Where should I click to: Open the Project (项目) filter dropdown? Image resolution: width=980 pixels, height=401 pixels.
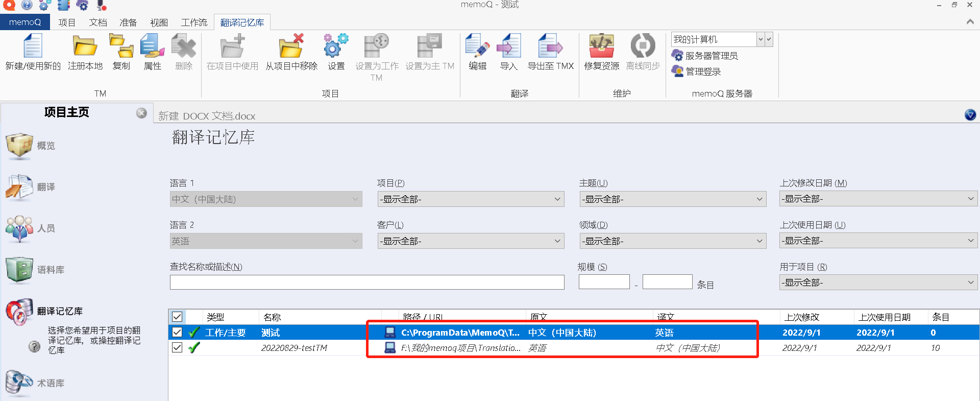click(x=471, y=199)
